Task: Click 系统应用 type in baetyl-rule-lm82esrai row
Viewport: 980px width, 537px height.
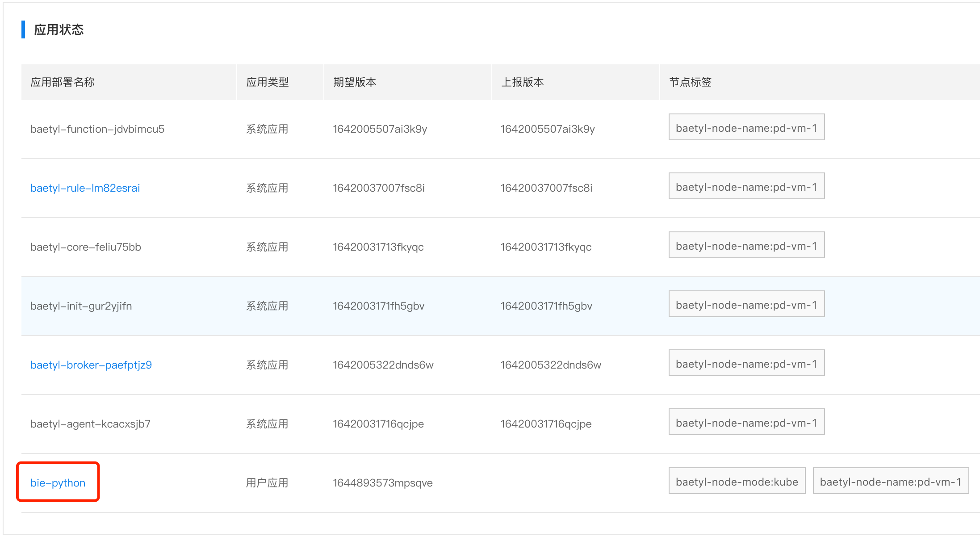Action: [267, 188]
